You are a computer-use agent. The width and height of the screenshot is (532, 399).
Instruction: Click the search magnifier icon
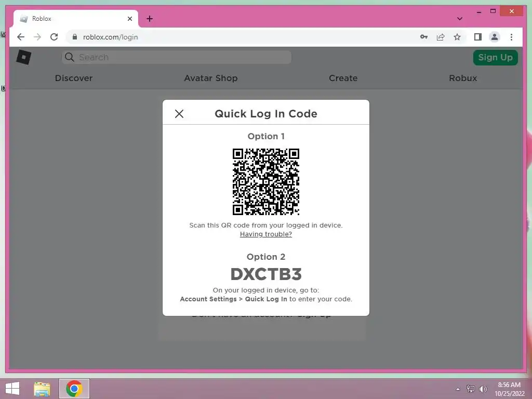[69, 57]
